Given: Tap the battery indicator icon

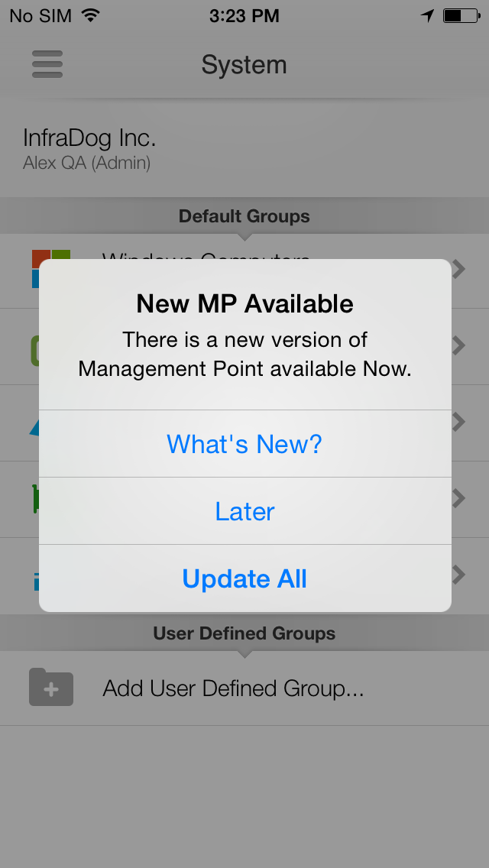Looking at the screenshot, I should [x=461, y=15].
